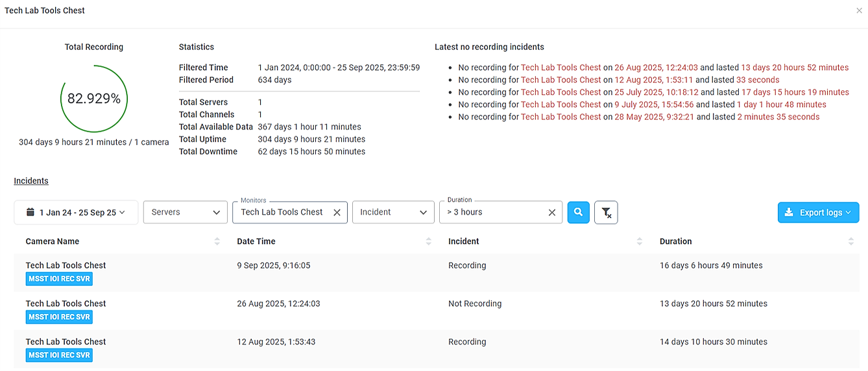Open the date range picker 1 Jan 24 - 25 Sep 25
This screenshot has height=371, width=868.
pos(76,213)
